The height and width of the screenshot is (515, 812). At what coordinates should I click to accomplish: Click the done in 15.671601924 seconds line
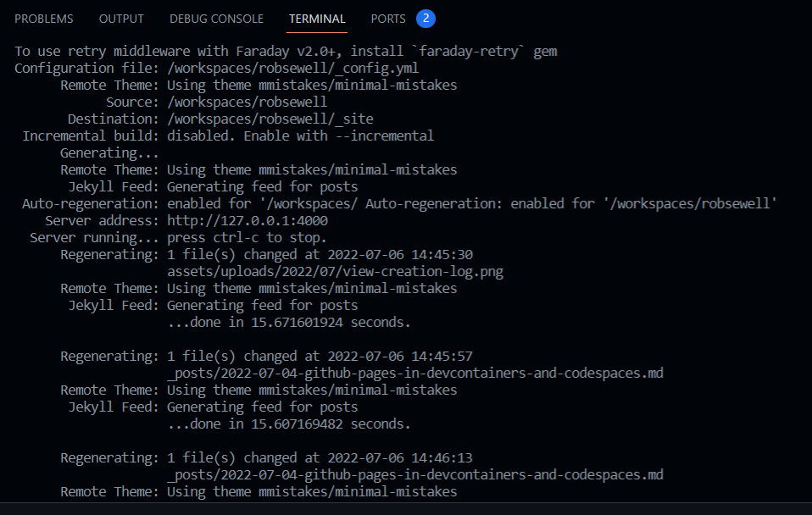pos(289,323)
